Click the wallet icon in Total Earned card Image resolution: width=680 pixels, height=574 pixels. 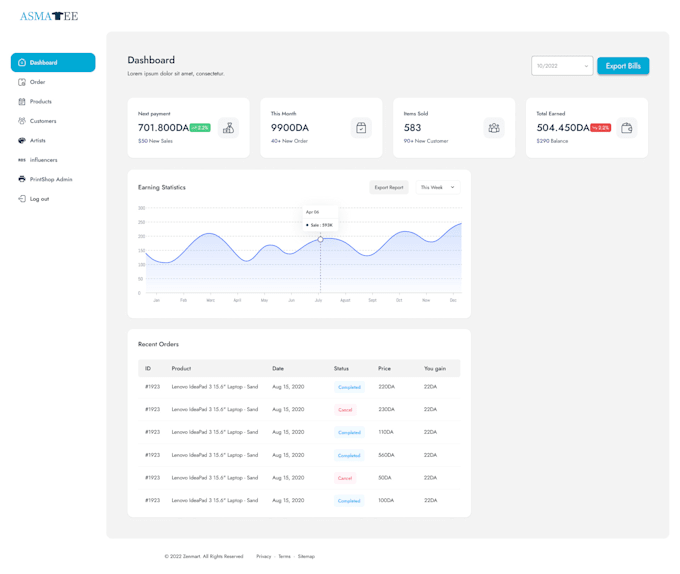click(x=626, y=128)
